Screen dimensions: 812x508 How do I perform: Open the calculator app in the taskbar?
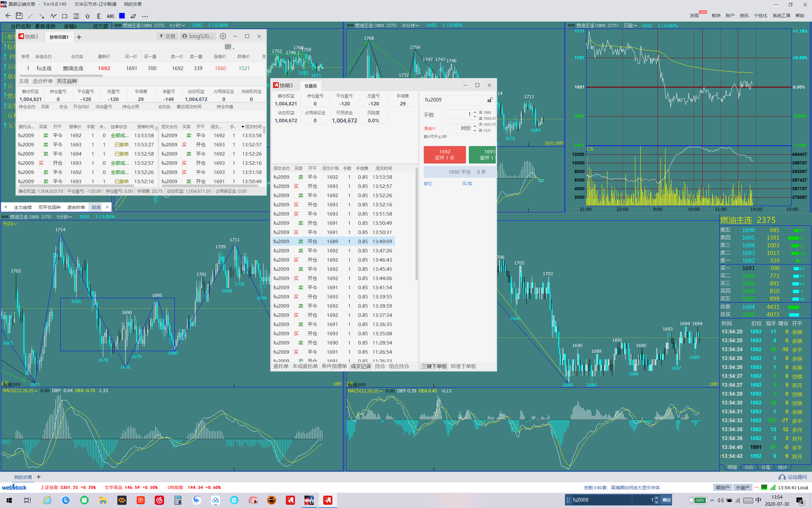178,500
